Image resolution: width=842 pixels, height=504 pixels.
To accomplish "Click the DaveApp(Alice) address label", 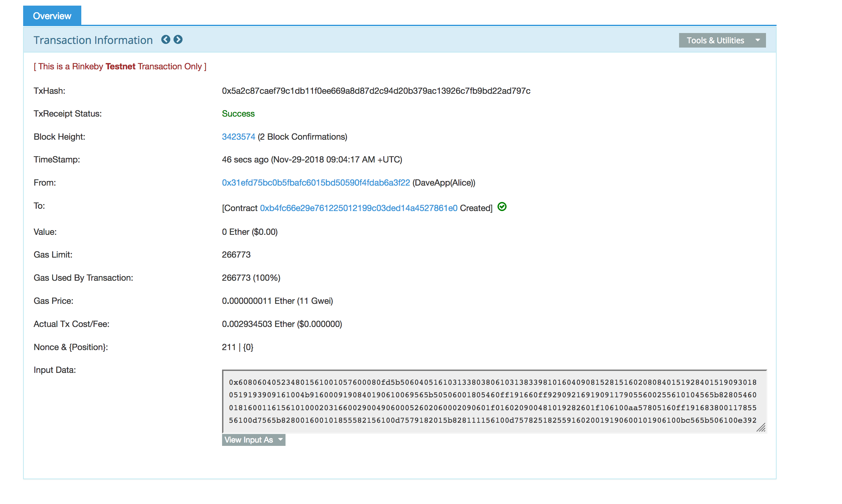I will pos(444,183).
